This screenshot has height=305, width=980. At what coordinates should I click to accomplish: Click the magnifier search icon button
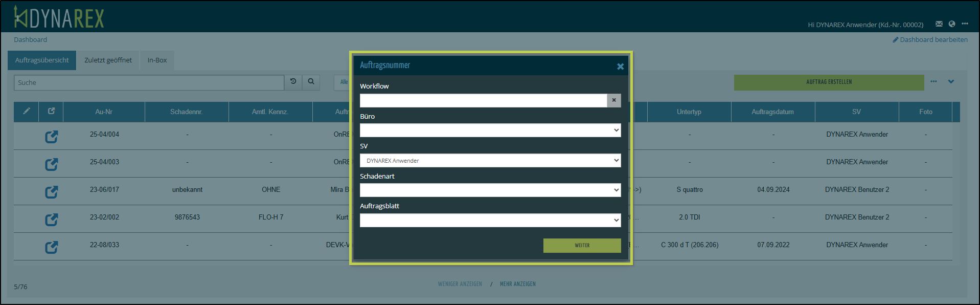(x=311, y=82)
